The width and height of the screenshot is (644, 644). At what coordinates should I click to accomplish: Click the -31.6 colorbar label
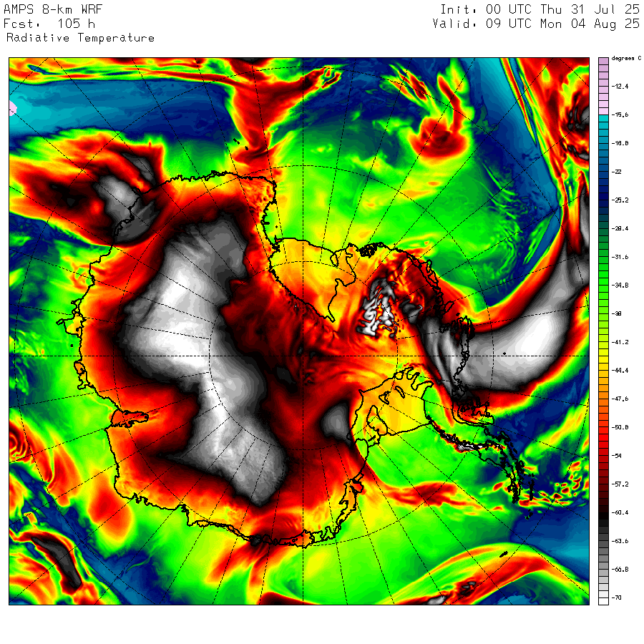pos(620,257)
